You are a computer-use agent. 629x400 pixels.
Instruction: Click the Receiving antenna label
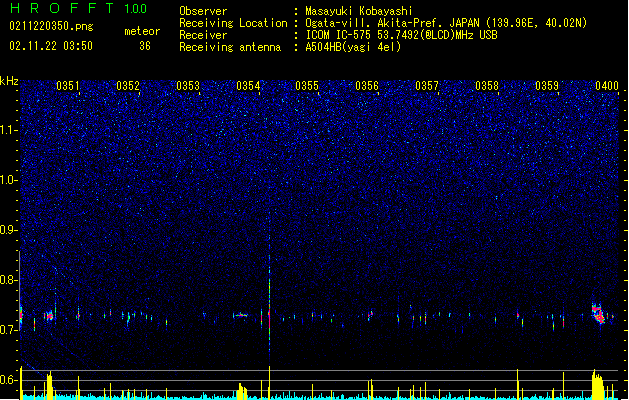(230, 47)
